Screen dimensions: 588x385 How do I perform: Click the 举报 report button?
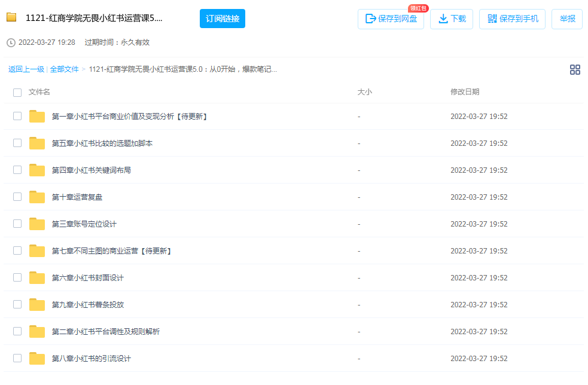coord(567,19)
